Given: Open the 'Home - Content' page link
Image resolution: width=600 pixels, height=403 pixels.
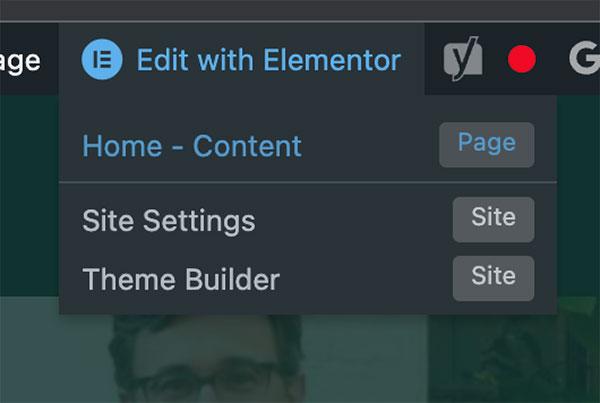Looking at the screenshot, I should click(x=192, y=146).
